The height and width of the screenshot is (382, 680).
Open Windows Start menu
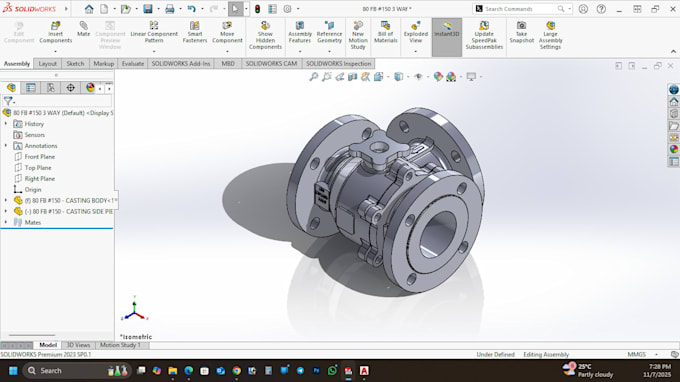pyautogui.click(x=13, y=371)
